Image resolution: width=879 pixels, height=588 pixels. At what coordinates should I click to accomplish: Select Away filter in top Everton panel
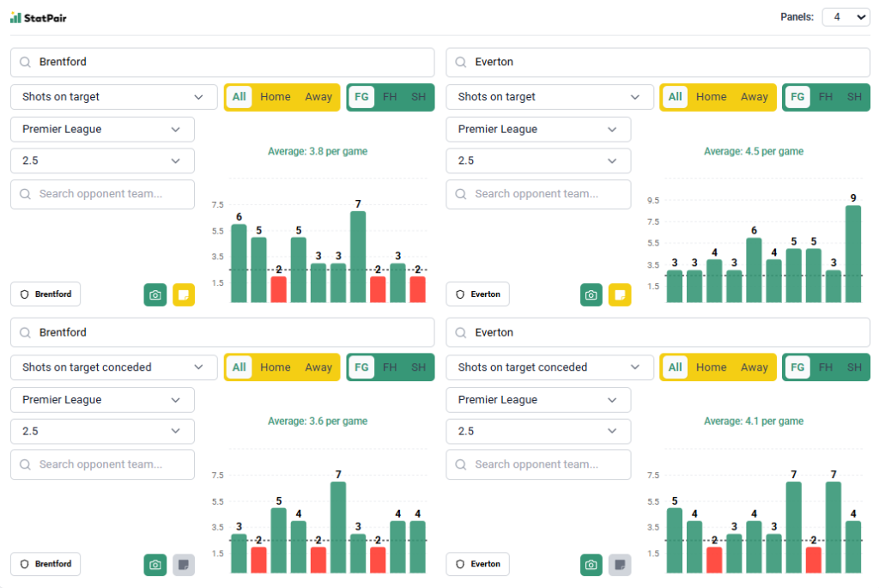point(754,97)
